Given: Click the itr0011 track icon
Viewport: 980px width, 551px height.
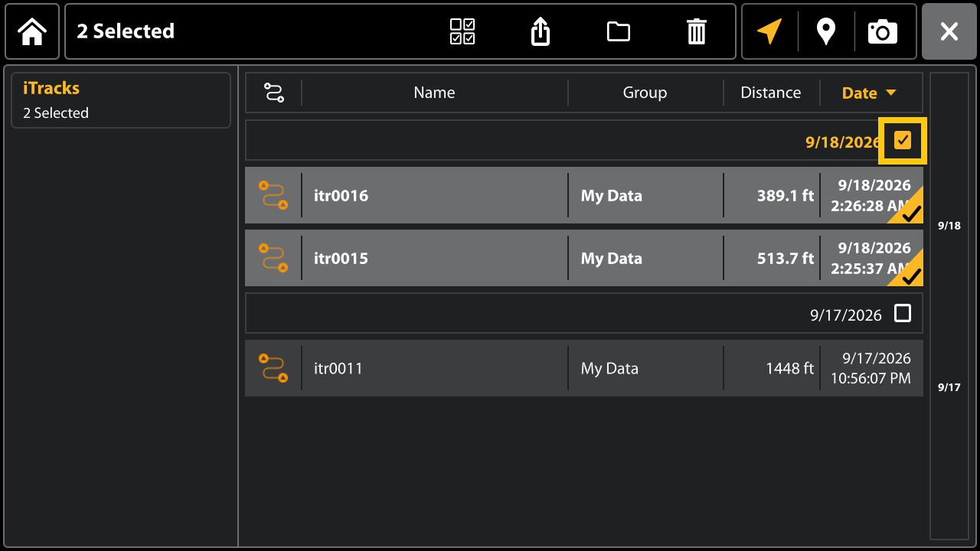Looking at the screenshot, I should pyautogui.click(x=273, y=368).
